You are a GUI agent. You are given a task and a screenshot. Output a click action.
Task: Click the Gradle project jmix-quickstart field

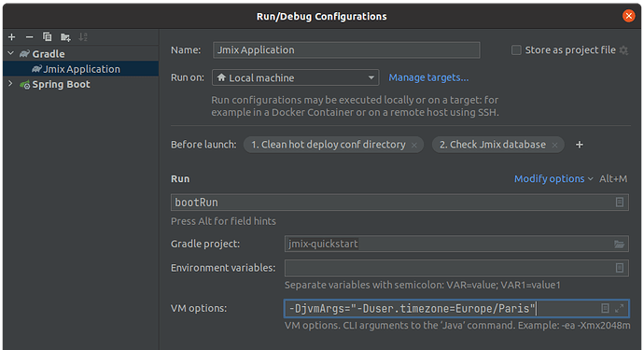456,244
